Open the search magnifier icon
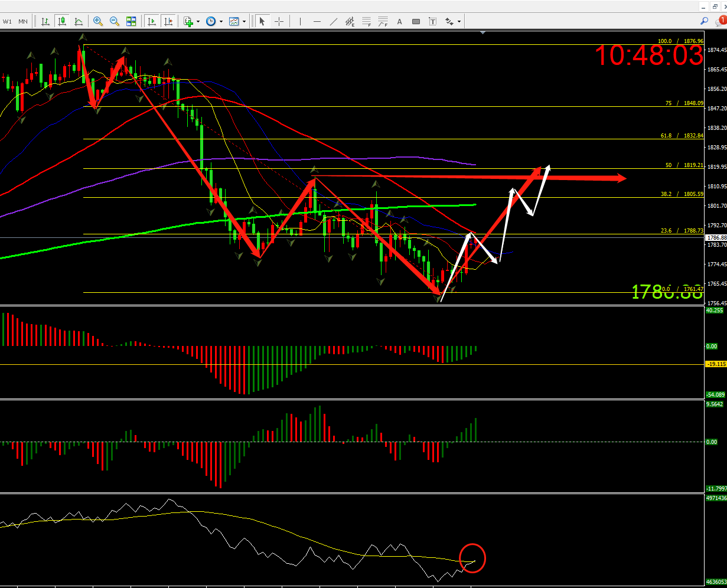727x588 pixels. 704,21
